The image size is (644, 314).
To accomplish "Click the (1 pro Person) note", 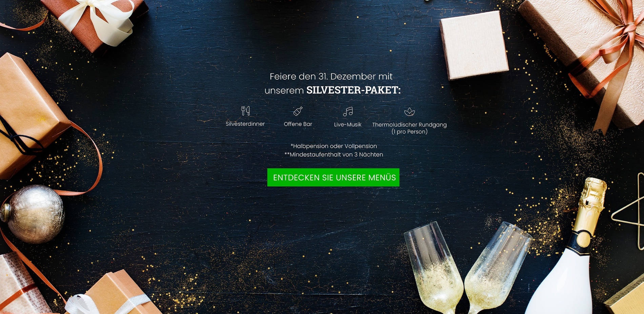I will (409, 132).
